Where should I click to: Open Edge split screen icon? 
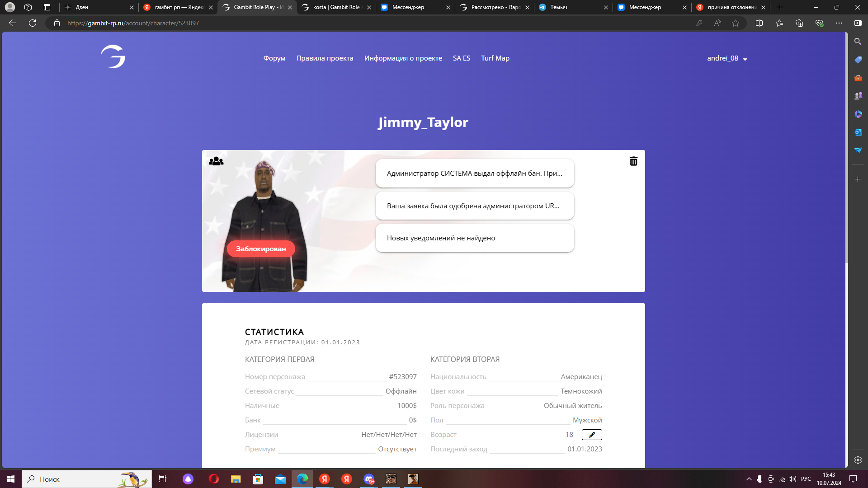(759, 23)
